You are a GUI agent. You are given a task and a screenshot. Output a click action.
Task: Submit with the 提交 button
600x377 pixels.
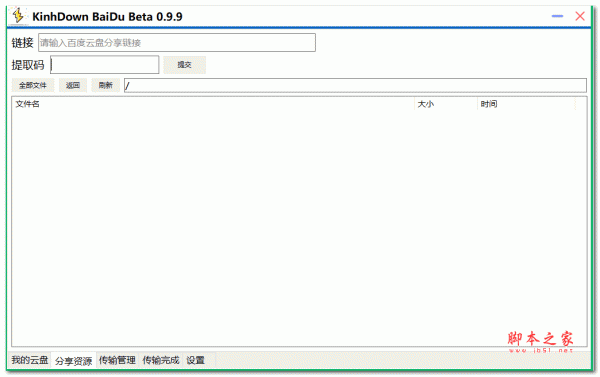(184, 65)
